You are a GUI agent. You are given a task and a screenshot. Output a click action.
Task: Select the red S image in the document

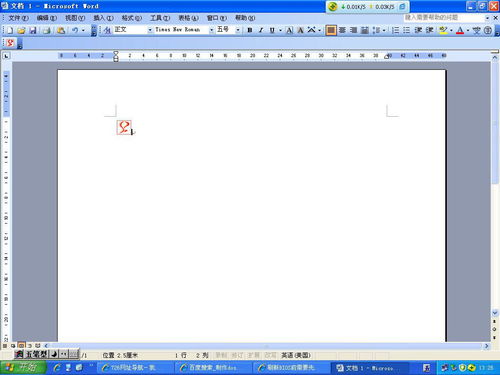coord(124,127)
